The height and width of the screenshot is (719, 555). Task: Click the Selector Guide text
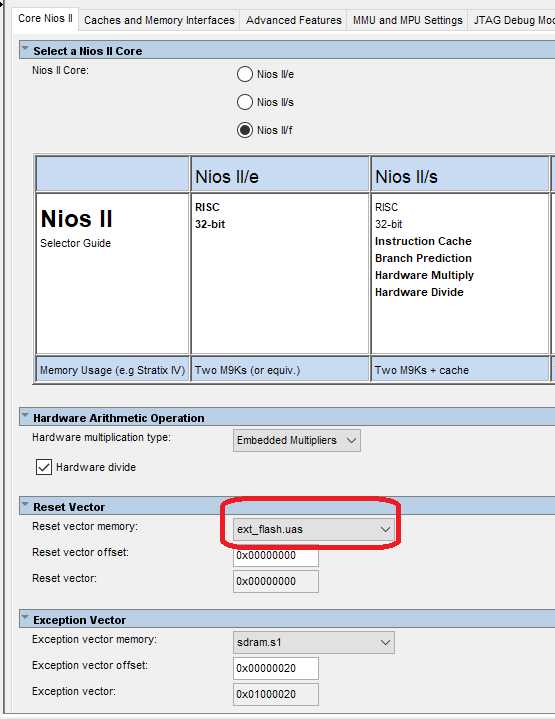76,243
